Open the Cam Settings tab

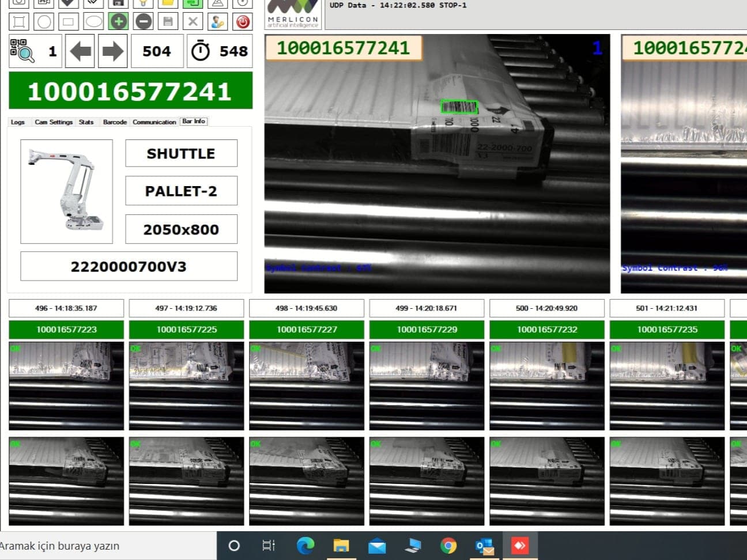pos(54,122)
